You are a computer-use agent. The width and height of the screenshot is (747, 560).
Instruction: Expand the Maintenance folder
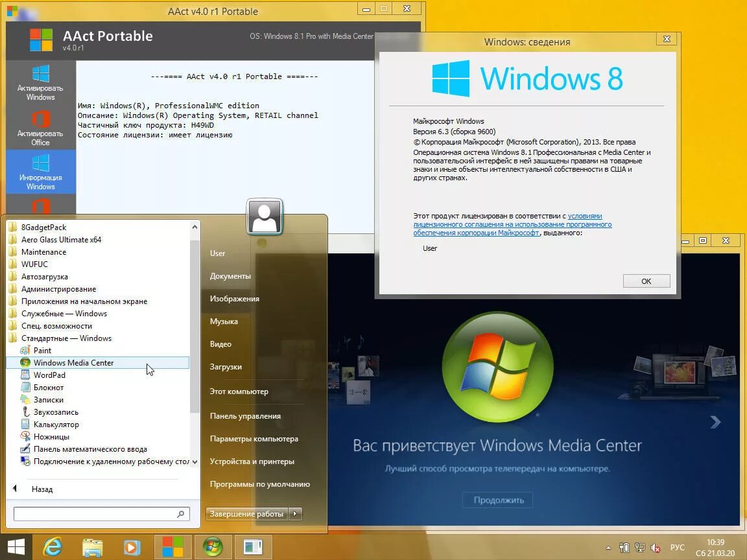click(43, 252)
